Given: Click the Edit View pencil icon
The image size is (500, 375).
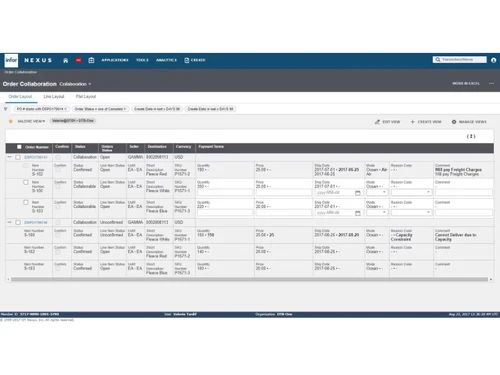Looking at the screenshot, I should pos(377,122).
